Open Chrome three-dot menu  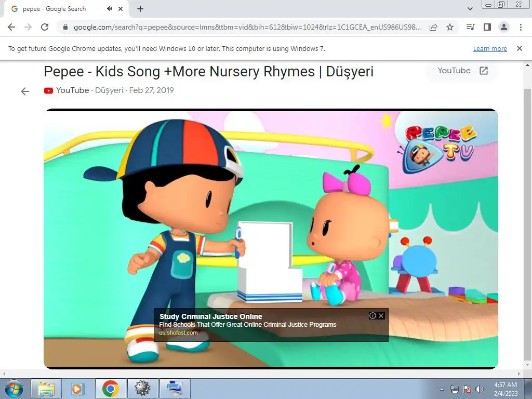tap(521, 27)
